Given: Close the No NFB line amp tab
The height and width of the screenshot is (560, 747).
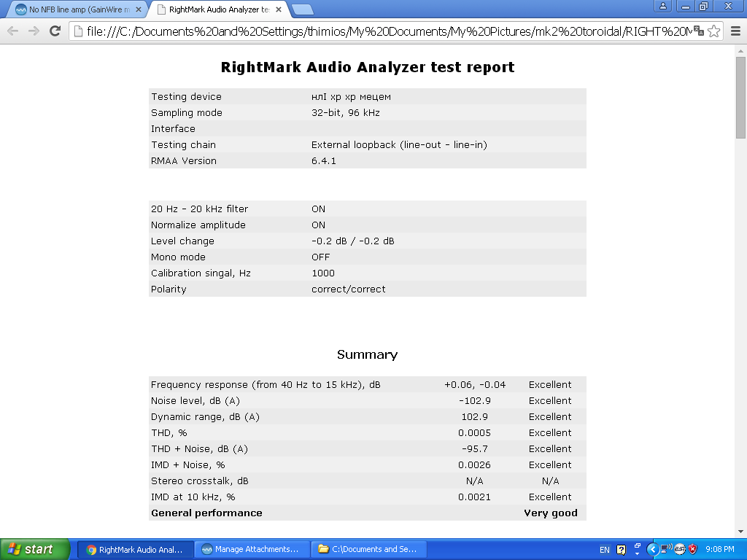Looking at the screenshot, I should click(x=138, y=9).
